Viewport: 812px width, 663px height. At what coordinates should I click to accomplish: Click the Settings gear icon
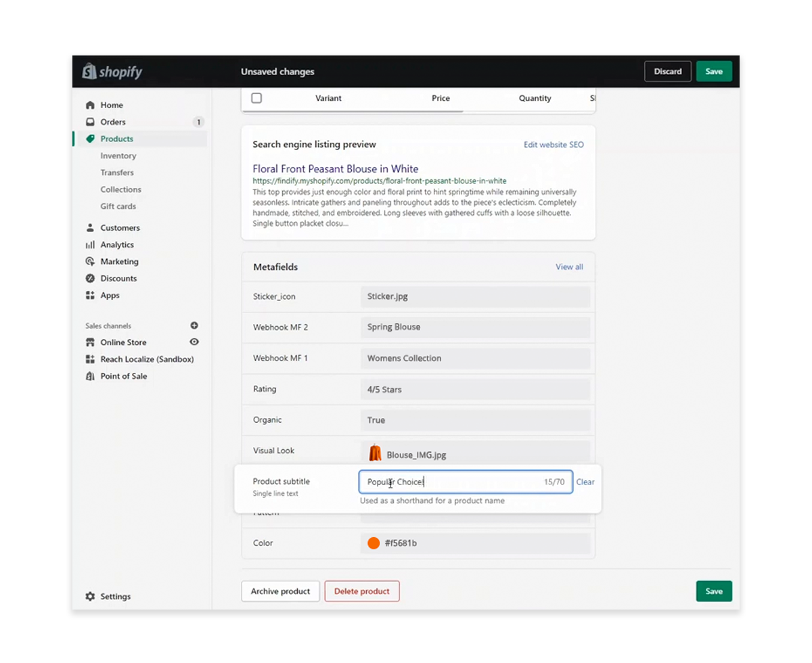[x=90, y=597]
